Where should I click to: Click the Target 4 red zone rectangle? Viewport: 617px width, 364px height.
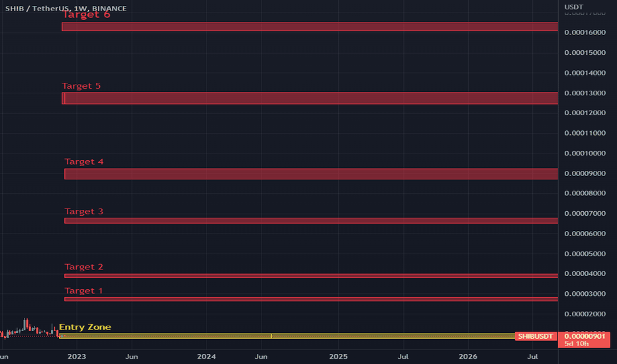[311, 174]
